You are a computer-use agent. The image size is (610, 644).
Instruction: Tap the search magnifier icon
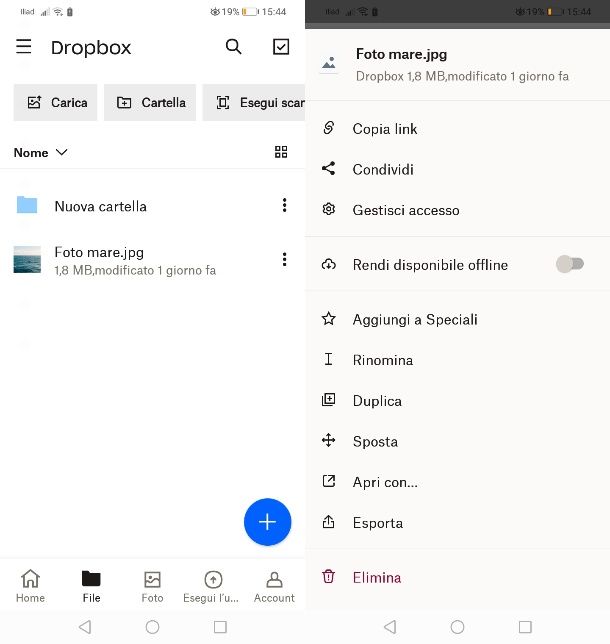(233, 47)
